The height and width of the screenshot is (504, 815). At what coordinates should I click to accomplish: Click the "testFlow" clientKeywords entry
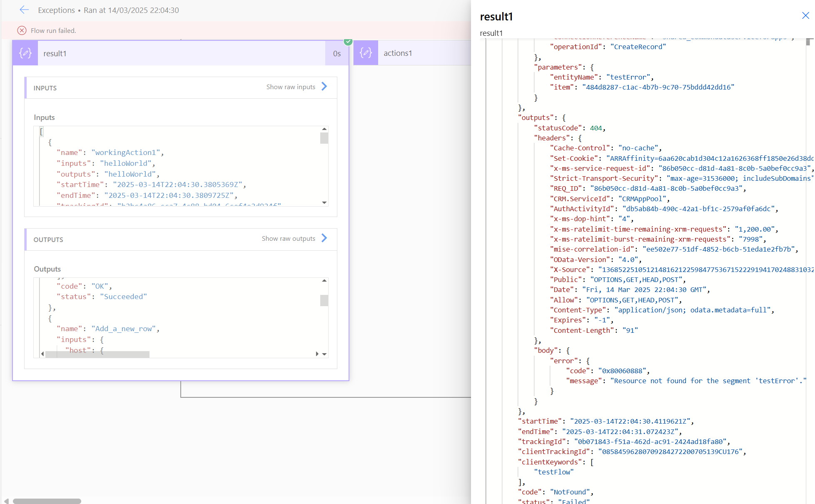[x=553, y=472]
